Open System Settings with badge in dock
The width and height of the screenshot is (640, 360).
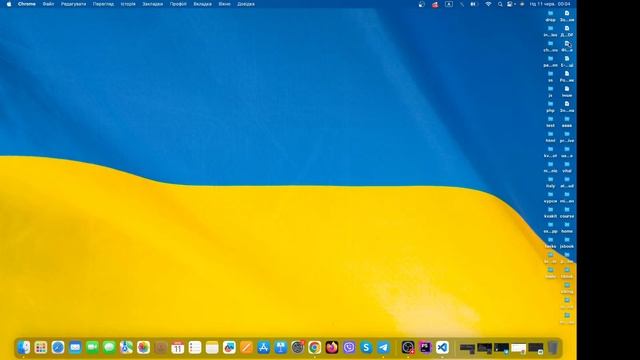point(298,347)
